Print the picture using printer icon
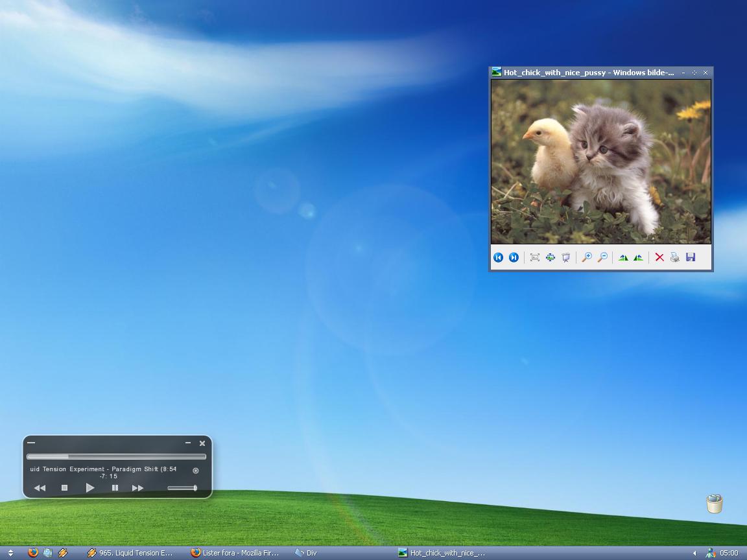Viewport: 747px width, 560px height. (x=674, y=257)
